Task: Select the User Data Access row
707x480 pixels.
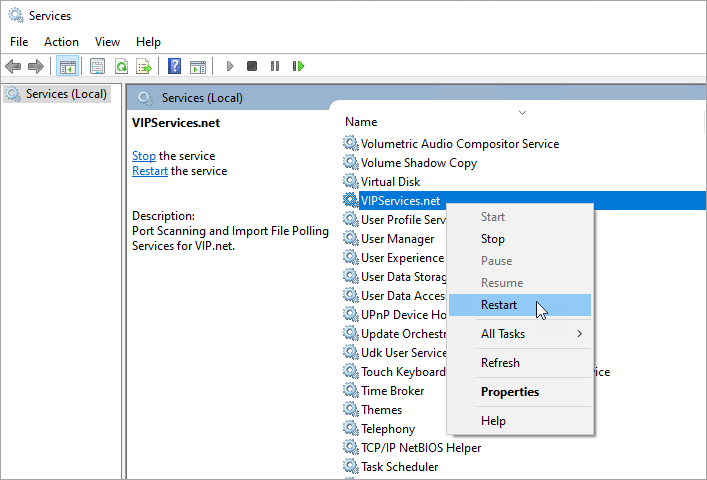Action: click(403, 295)
